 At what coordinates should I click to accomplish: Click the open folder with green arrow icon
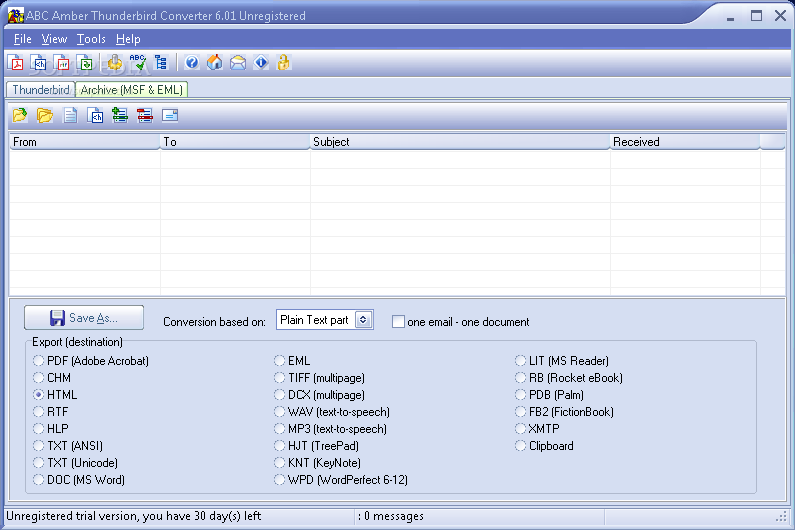(20, 116)
